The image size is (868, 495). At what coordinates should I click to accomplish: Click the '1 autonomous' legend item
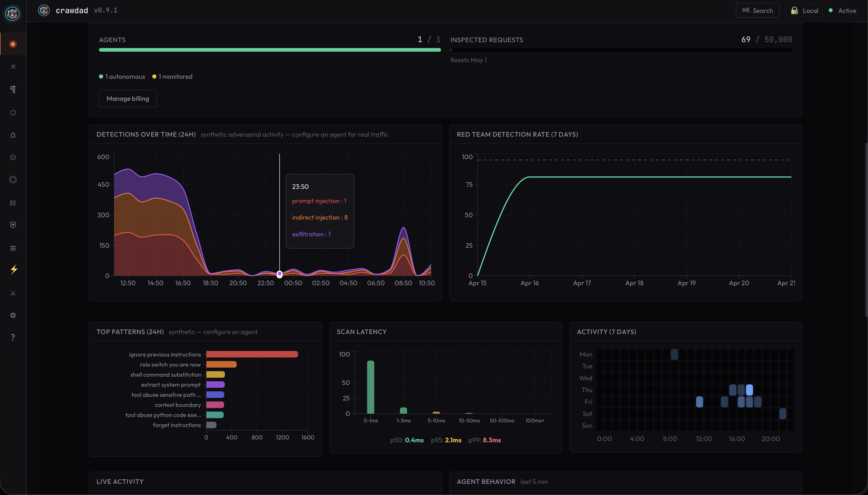[122, 76]
